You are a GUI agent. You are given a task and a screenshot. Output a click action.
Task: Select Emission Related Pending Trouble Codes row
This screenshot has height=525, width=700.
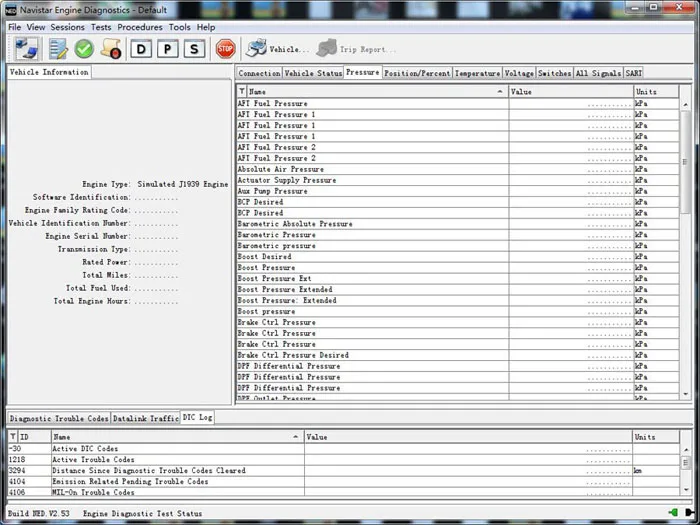click(344, 481)
